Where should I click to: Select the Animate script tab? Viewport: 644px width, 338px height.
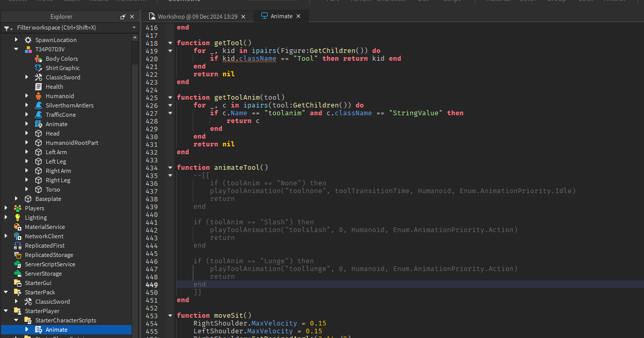point(281,16)
